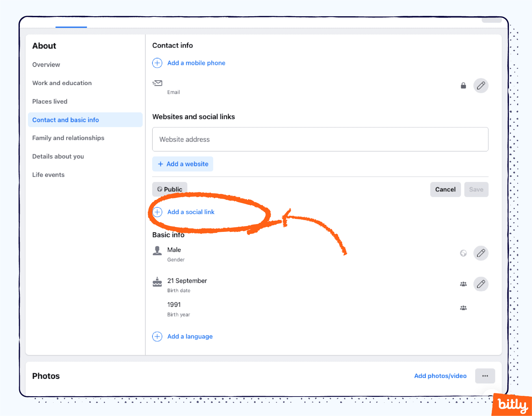
Task: Open the pencil edit icon for Email
Action: coord(481,85)
